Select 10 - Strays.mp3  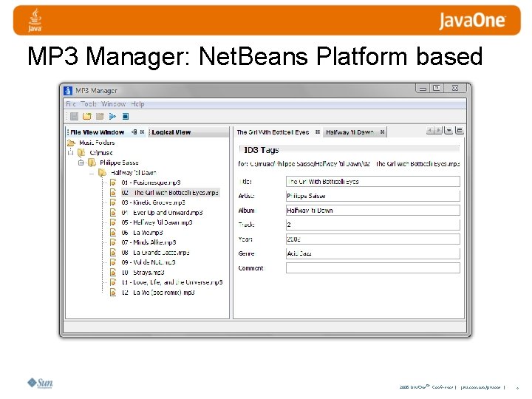(143, 273)
